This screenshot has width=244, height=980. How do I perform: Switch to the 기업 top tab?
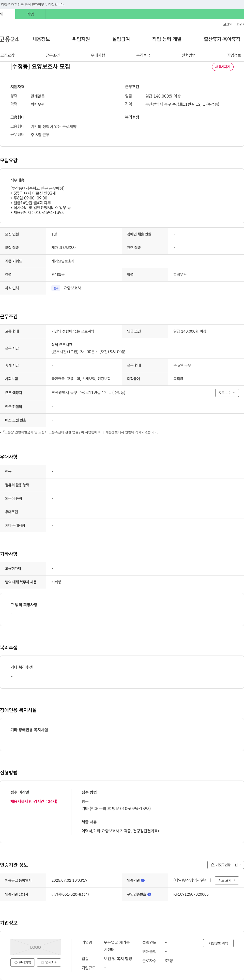point(30,14)
